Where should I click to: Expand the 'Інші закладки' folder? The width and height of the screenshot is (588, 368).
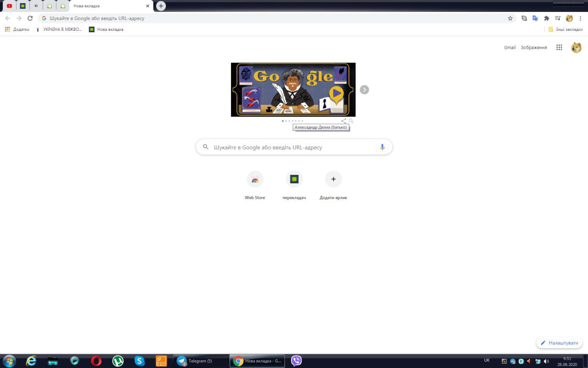tap(565, 29)
